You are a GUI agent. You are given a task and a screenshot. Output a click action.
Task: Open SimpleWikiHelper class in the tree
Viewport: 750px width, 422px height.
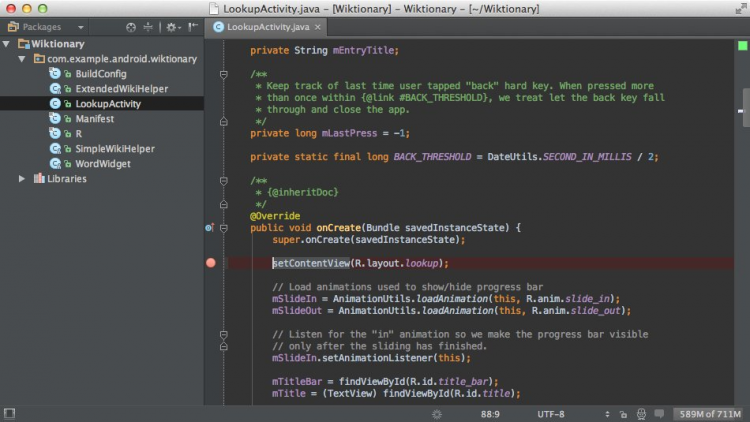[114, 149]
